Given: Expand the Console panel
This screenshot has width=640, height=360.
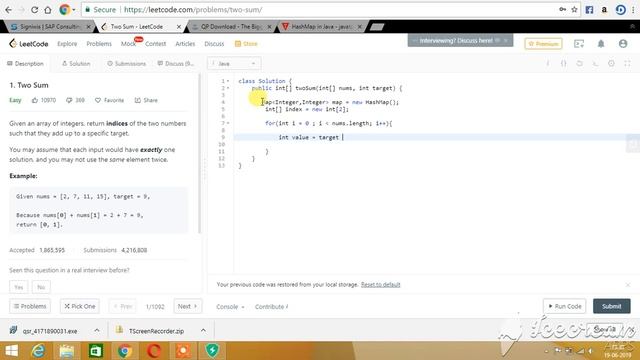Looking at the screenshot, I should (x=230, y=307).
